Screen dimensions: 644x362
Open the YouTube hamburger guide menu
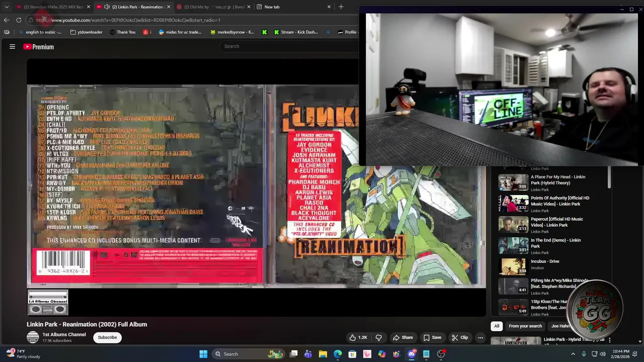click(12, 47)
